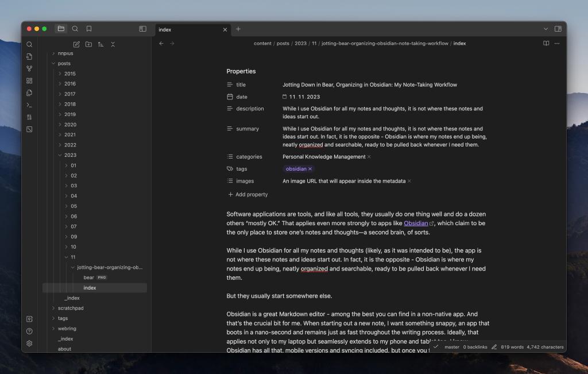Open the Obsidian link in the note body
Viewport: 588px width, 374px height.
click(x=417, y=222)
